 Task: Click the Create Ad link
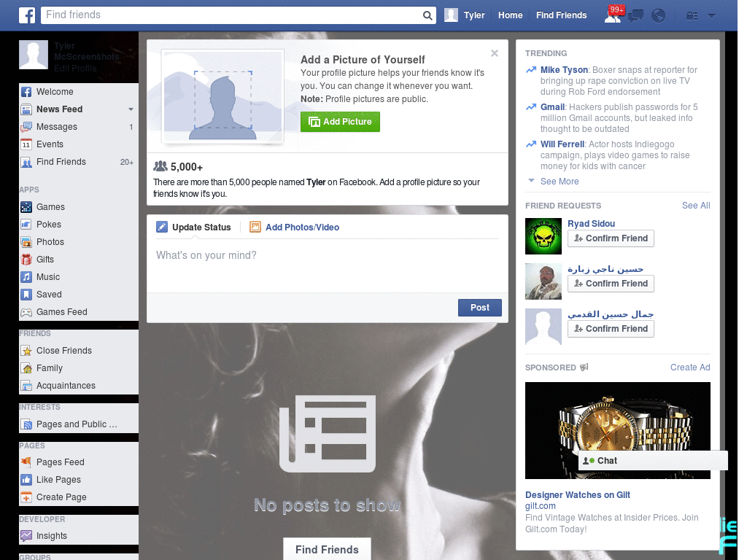pyautogui.click(x=690, y=367)
